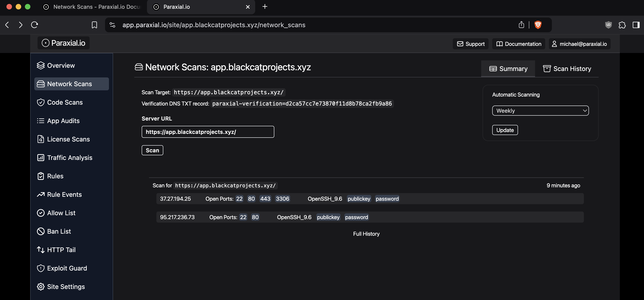This screenshot has width=644, height=300.
Task: Click the verification DNS TXT record value
Action: pos(302,103)
